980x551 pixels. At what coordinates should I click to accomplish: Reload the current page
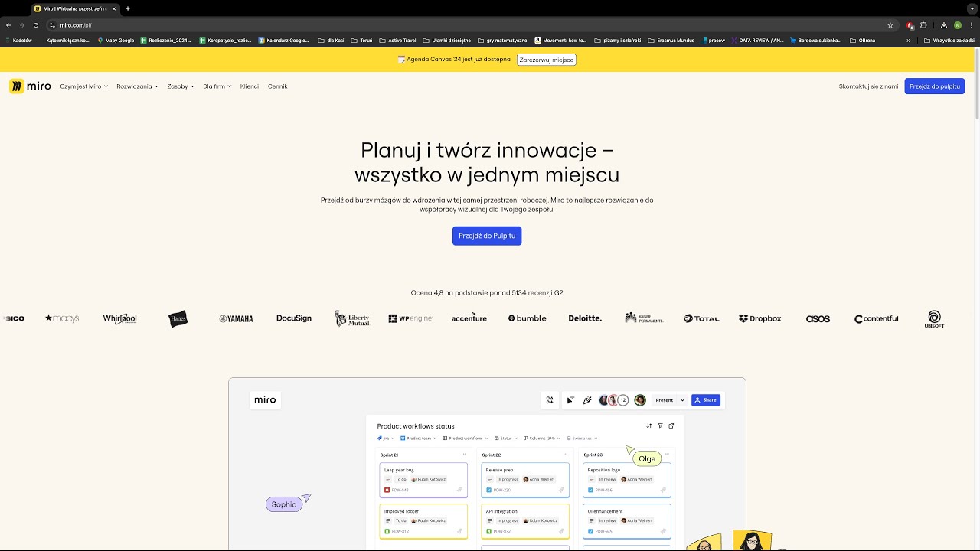(35, 25)
